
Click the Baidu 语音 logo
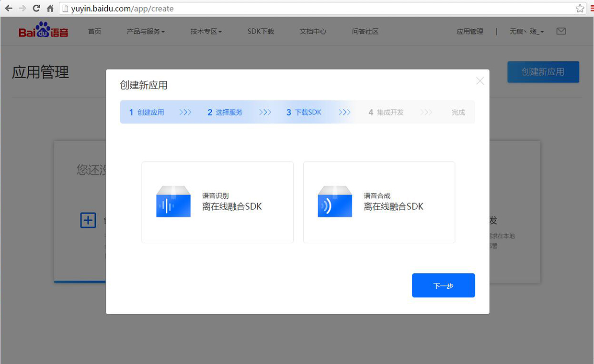point(44,31)
